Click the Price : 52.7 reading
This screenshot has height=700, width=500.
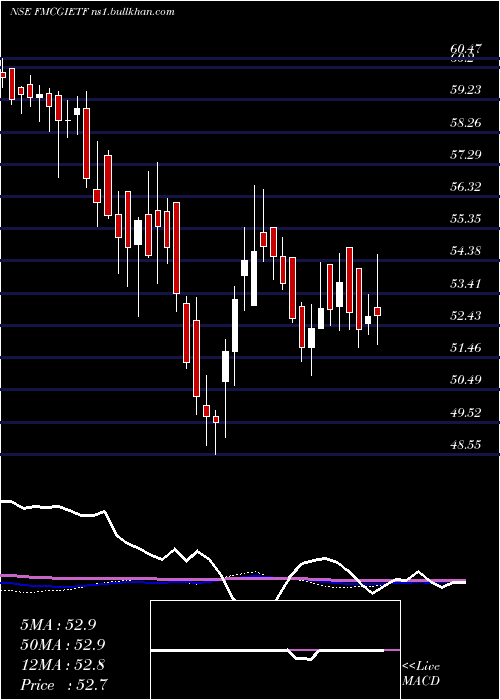click(64, 685)
